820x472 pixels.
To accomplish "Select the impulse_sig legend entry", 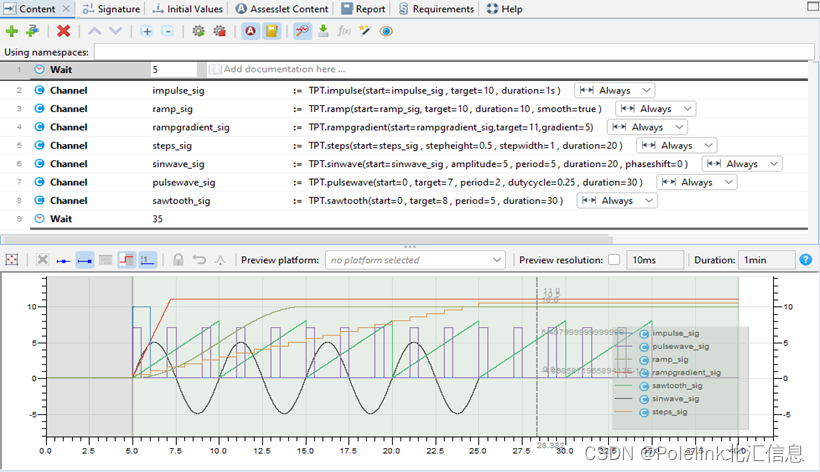I will (x=675, y=333).
